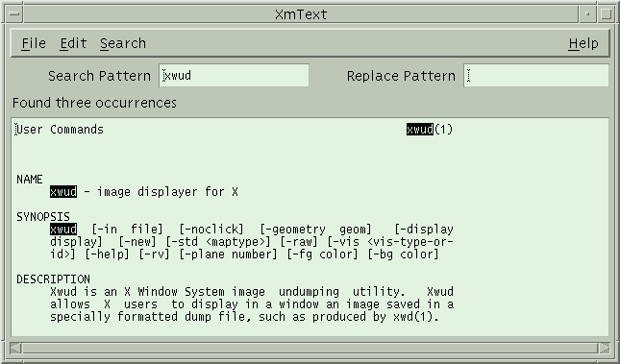The height and width of the screenshot is (364, 620).
Task: Click the 'Found three occurrences' status label
Action: click(94, 103)
